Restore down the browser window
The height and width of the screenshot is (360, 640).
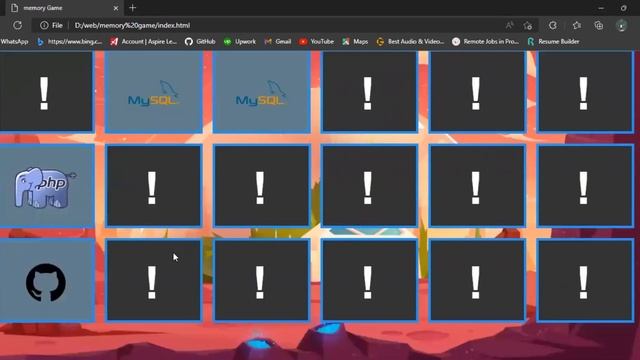point(623,8)
